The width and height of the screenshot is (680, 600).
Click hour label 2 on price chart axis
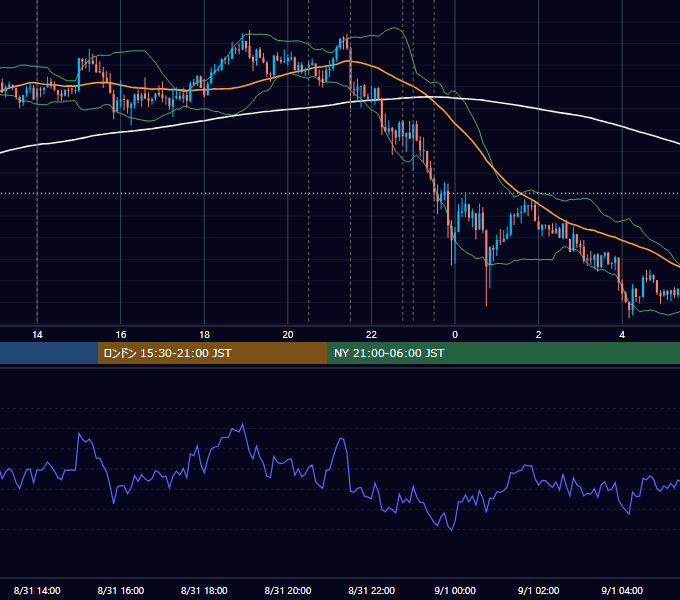(x=539, y=335)
